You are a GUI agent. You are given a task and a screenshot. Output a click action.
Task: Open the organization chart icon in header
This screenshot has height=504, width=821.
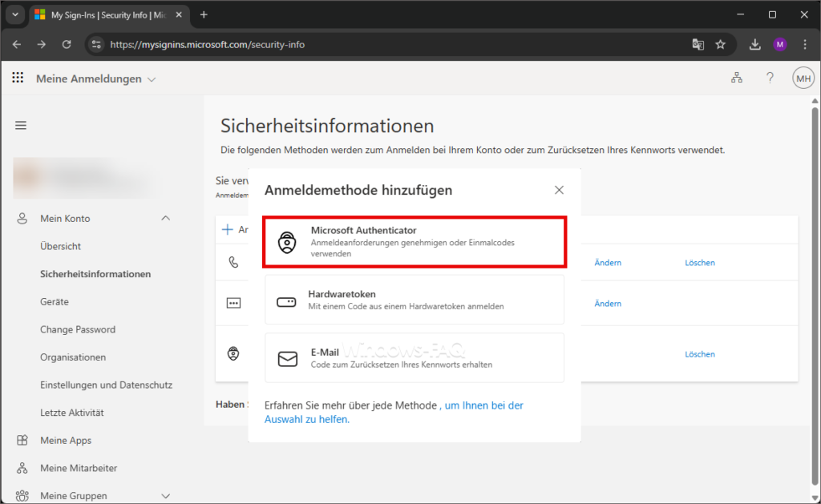tap(737, 78)
